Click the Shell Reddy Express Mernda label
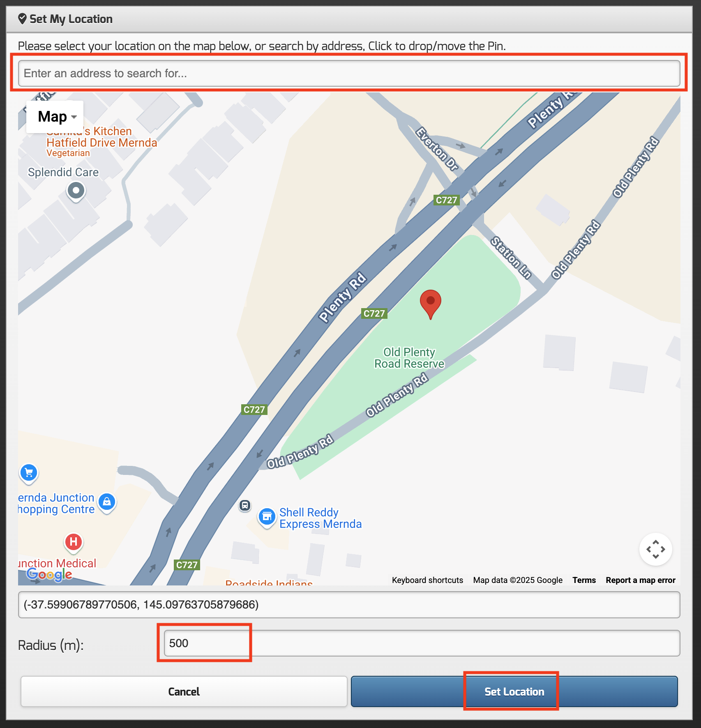The image size is (701, 728). (320, 518)
